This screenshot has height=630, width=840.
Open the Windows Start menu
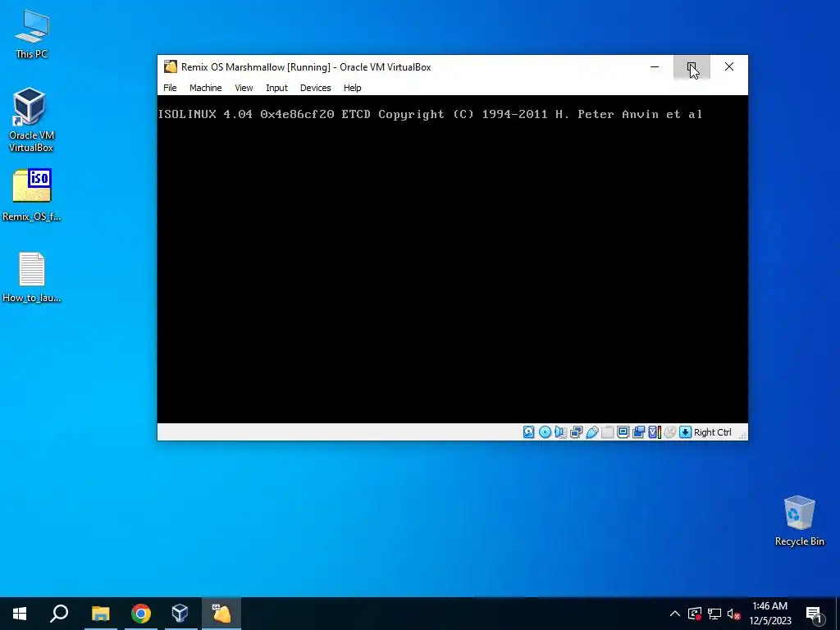[x=20, y=614]
